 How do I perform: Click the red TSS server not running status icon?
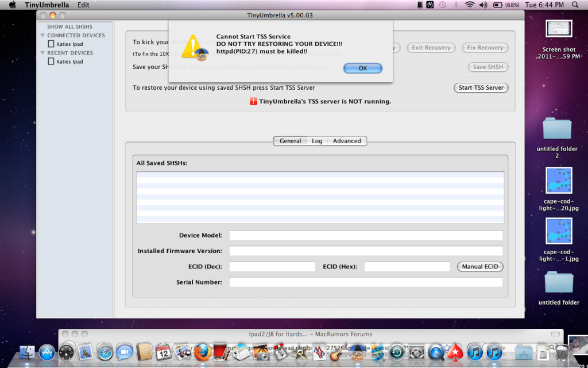(253, 101)
